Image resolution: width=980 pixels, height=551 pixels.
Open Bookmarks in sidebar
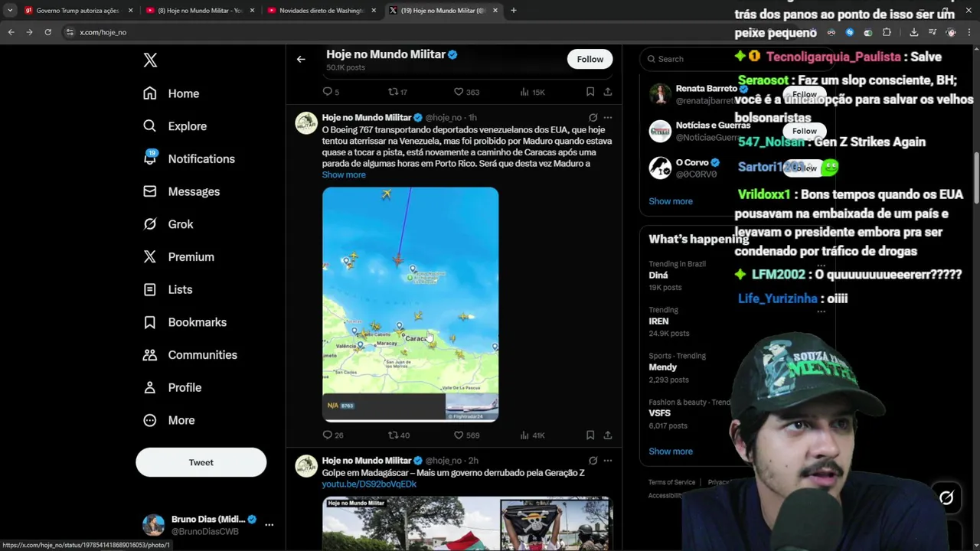point(185,322)
